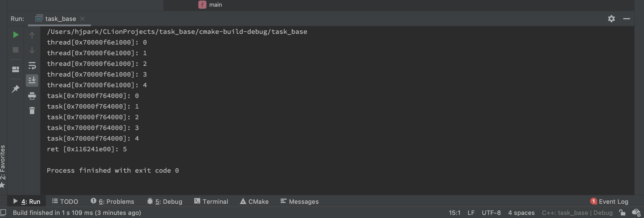
Task: Click the executable path line in console
Action: 177,32
